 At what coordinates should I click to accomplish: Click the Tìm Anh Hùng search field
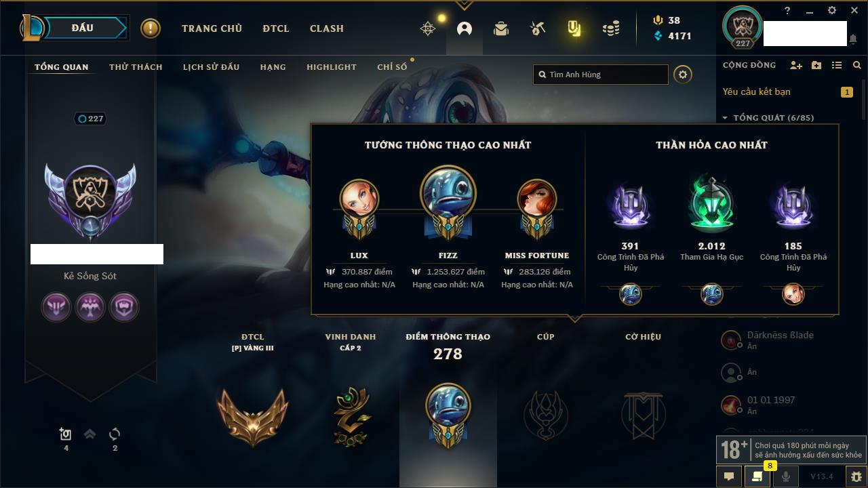click(601, 75)
